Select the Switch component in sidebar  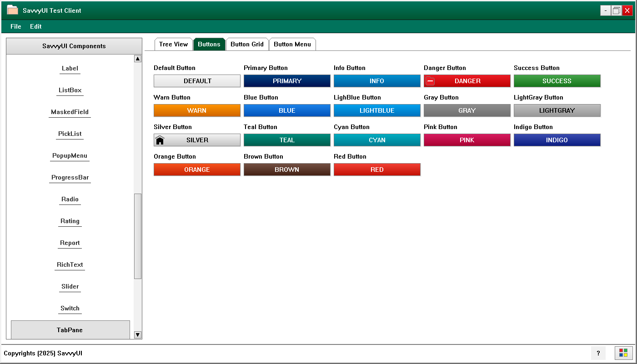[x=70, y=309]
